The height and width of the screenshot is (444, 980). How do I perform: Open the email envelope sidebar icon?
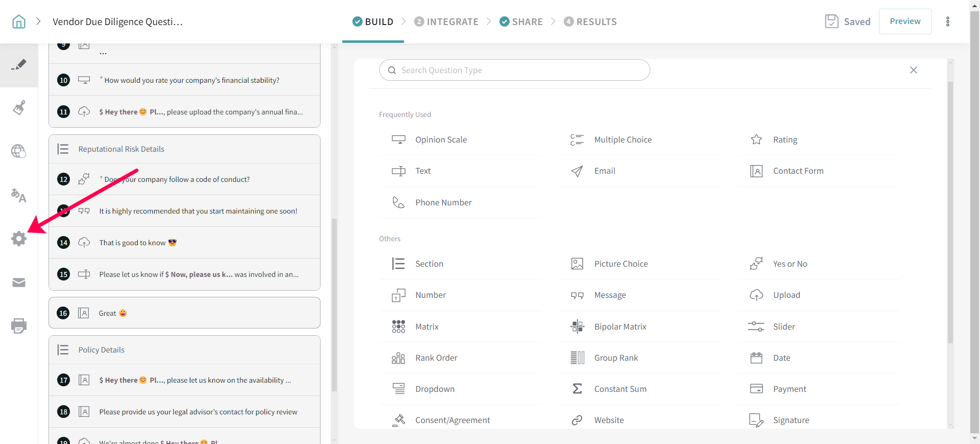pos(19,283)
